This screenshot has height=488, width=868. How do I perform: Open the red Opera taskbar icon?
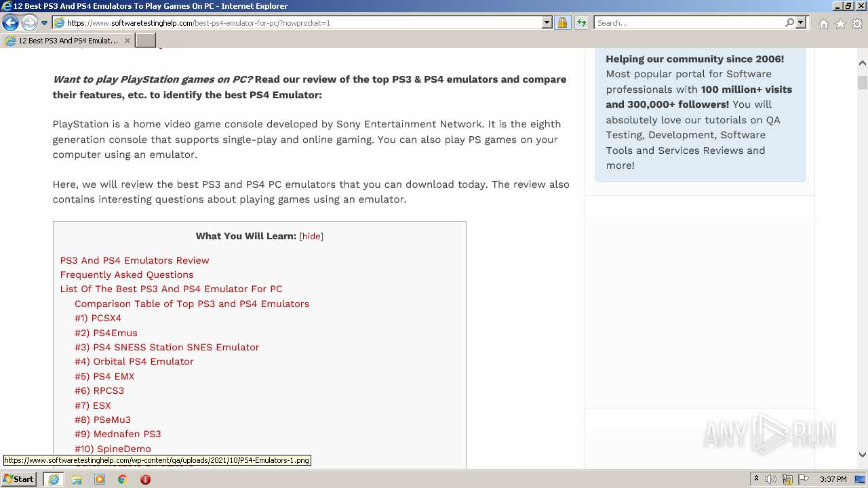(145, 479)
